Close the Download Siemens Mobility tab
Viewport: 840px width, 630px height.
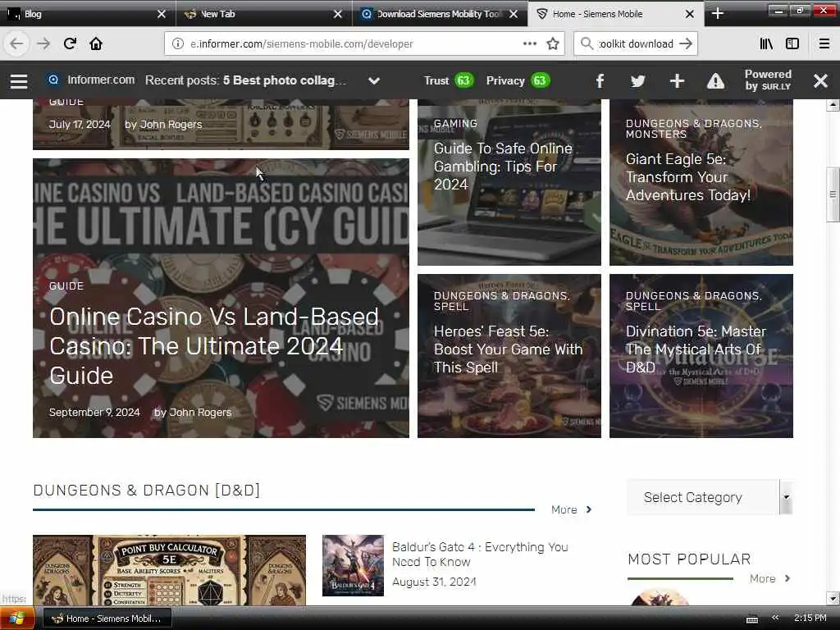click(514, 14)
